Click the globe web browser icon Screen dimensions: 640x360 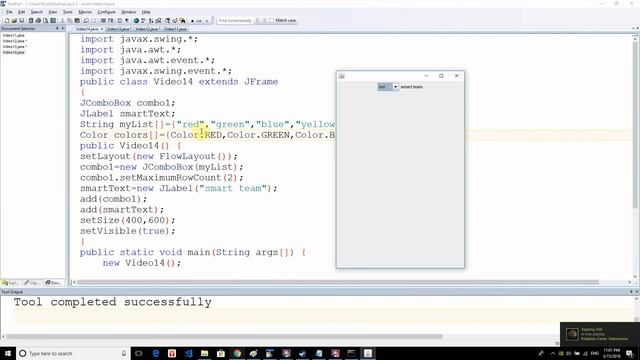136,20
